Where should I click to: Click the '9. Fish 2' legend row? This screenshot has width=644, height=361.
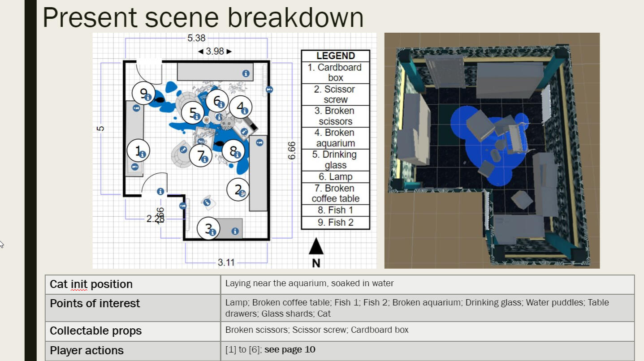[335, 223]
